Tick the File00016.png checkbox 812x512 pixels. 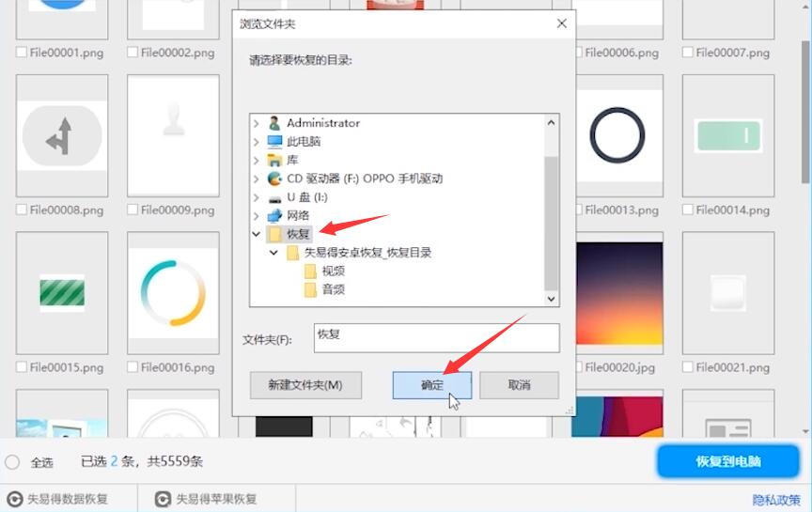click(x=133, y=367)
